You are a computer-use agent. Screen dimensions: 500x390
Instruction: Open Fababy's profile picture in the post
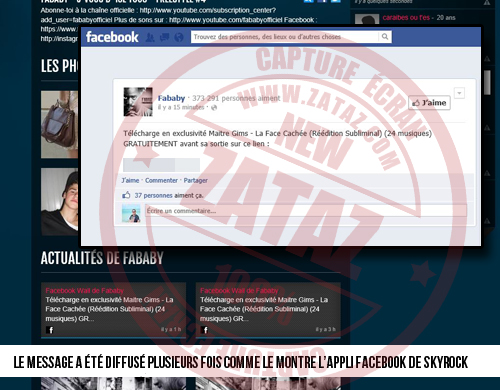pos(138,102)
